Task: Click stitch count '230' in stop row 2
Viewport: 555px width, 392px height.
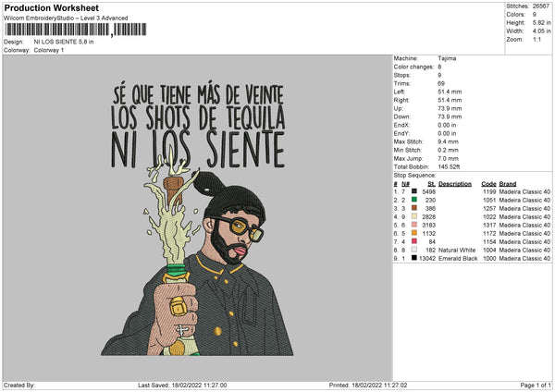Action: (430, 201)
